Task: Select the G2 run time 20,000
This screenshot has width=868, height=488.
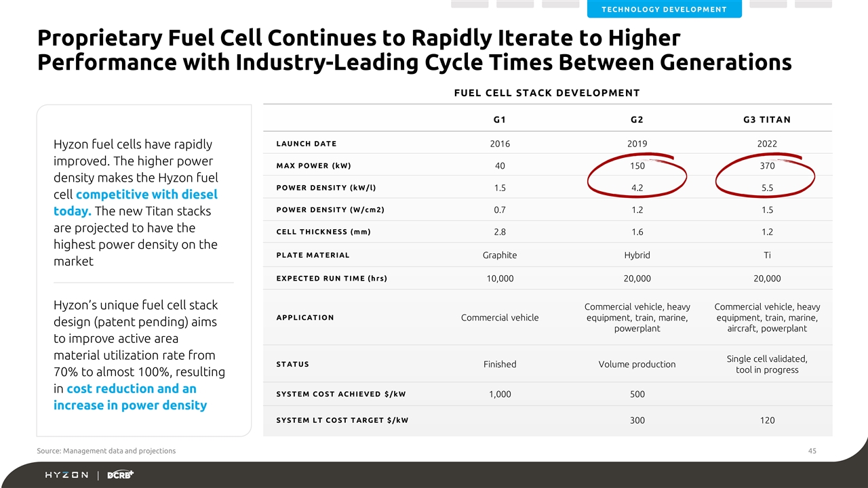Action: 637,279
